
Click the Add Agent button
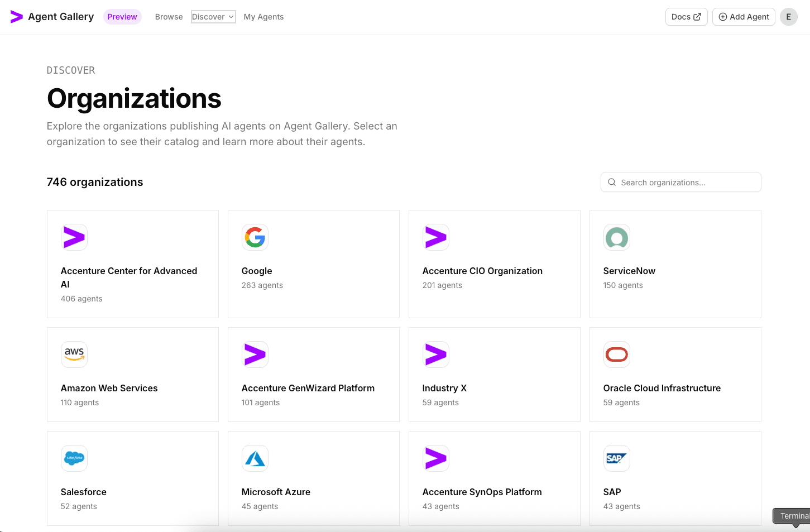pos(744,17)
